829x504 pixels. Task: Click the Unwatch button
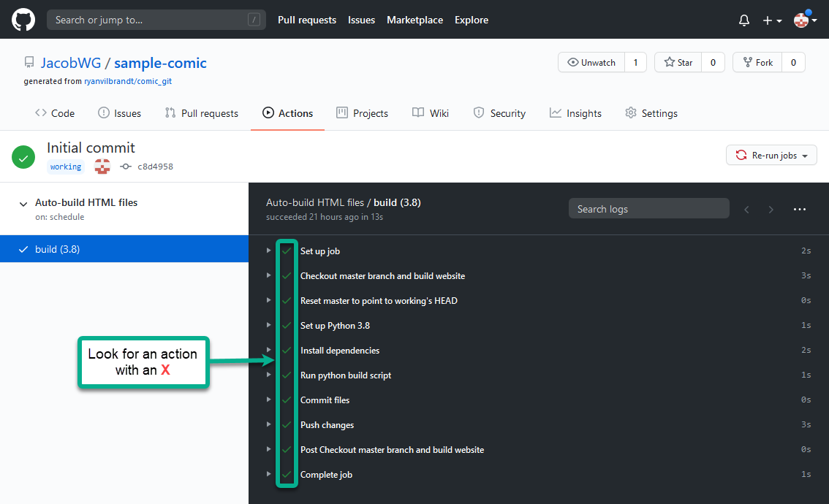(x=591, y=62)
